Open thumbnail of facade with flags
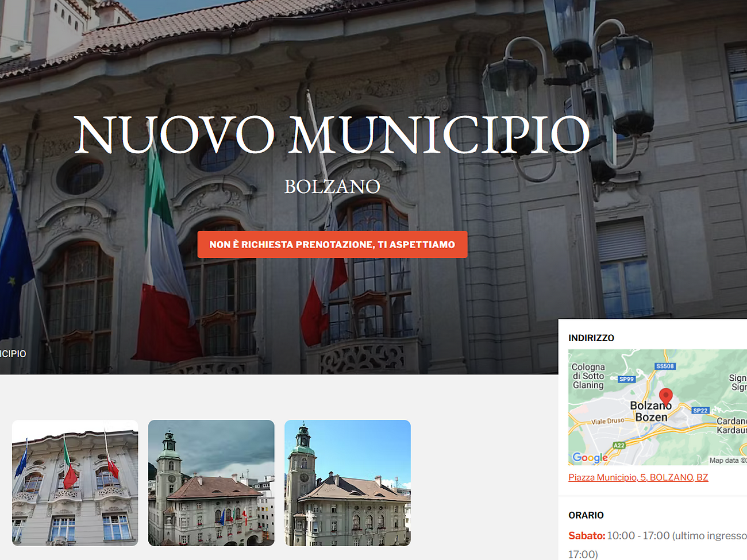Screen dimensions: 747x560 coord(75,482)
